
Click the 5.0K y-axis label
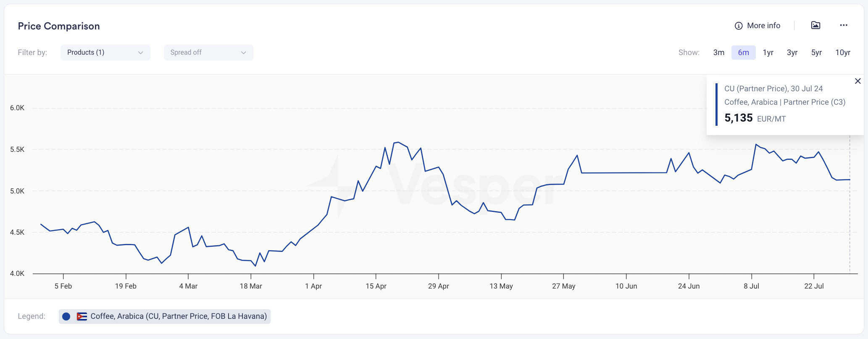click(x=17, y=191)
